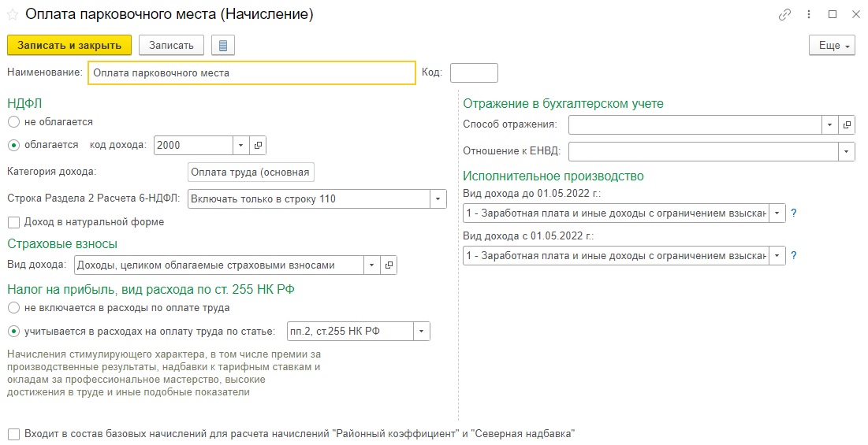Click the Записать button
The width and height of the screenshot is (868, 445).
[171, 46]
